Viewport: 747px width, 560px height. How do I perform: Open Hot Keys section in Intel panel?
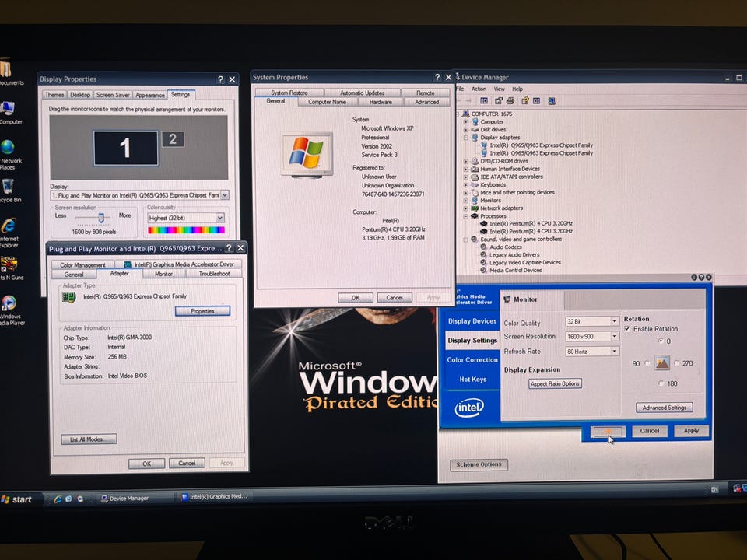(472, 380)
